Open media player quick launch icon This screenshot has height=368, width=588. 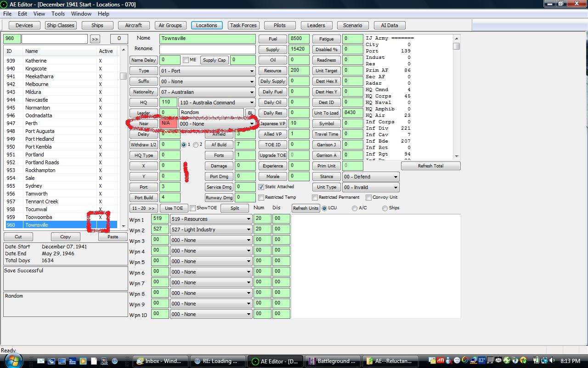click(x=83, y=361)
